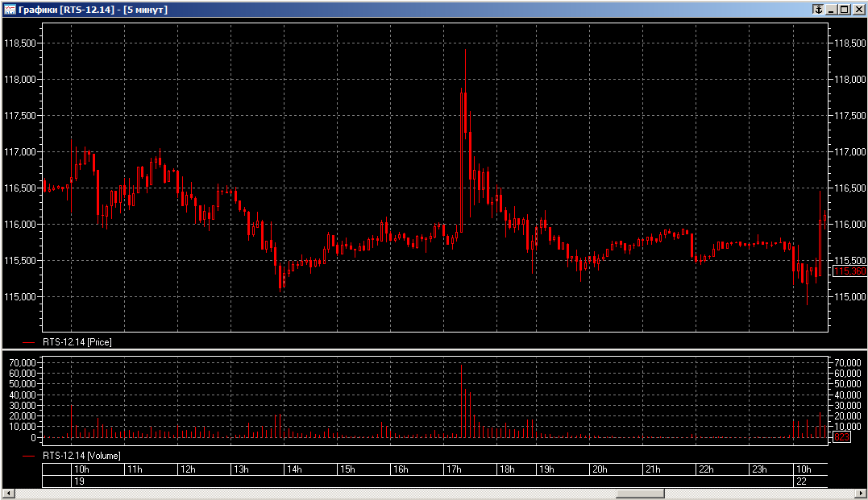Image resolution: width=868 pixels, height=500 pixels.
Task: Click the 23h label on time axis
Action: coord(758,469)
